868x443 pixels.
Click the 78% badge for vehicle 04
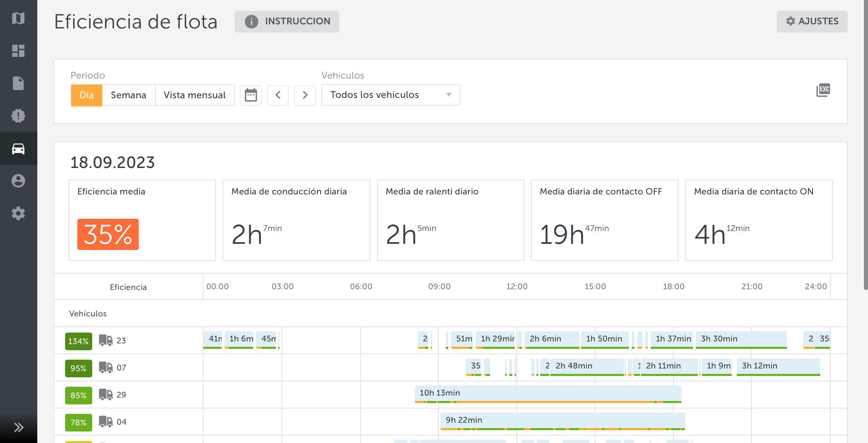[78, 422]
